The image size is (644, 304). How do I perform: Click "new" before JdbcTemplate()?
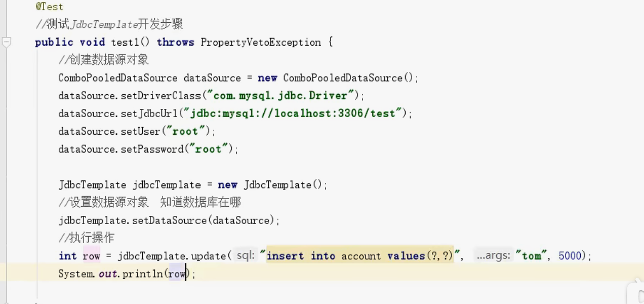(x=228, y=185)
